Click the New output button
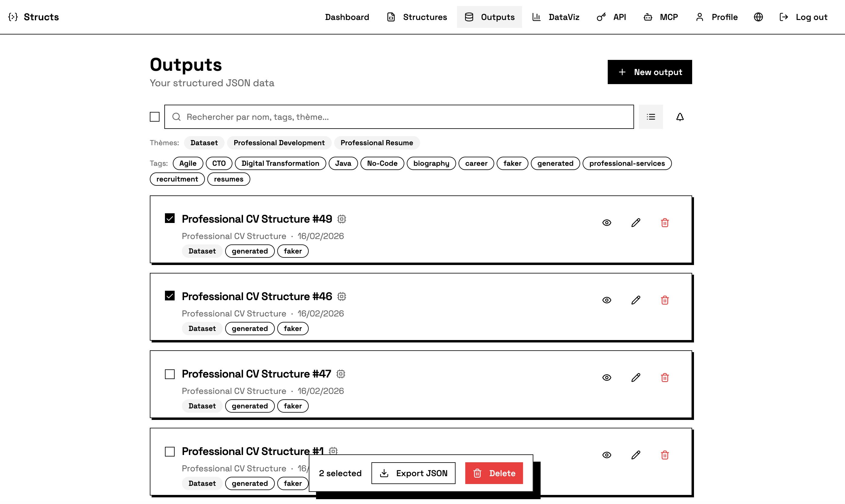845x504 pixels. (649, 72)
